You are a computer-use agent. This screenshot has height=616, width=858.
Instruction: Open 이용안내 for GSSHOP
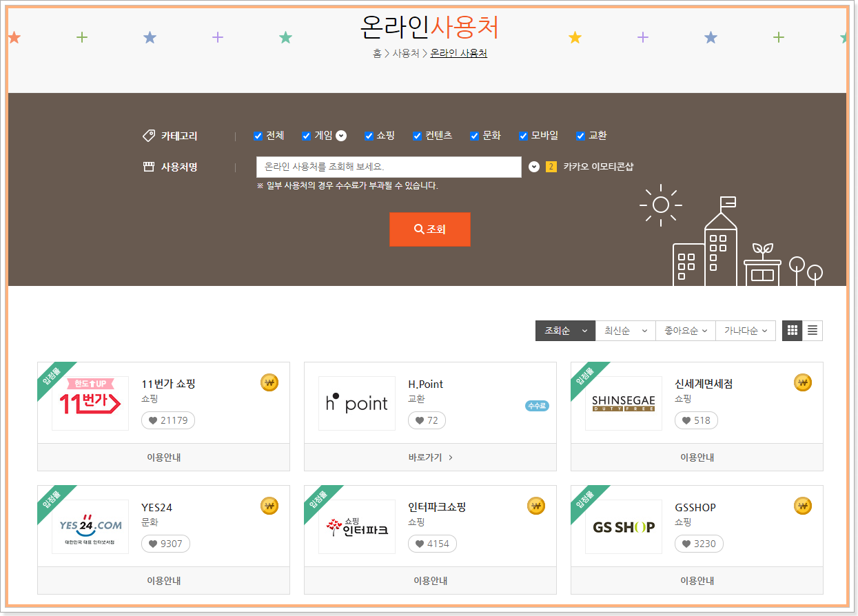point(697,580)
